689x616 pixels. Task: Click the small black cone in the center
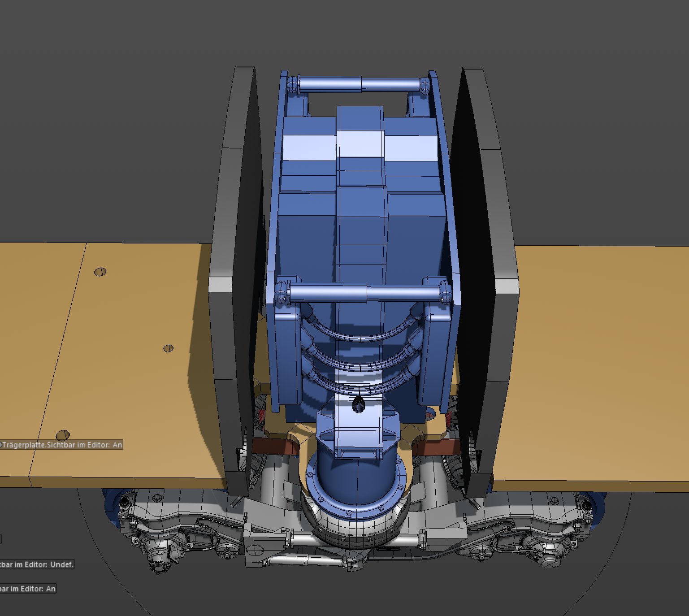click(358, 404)
